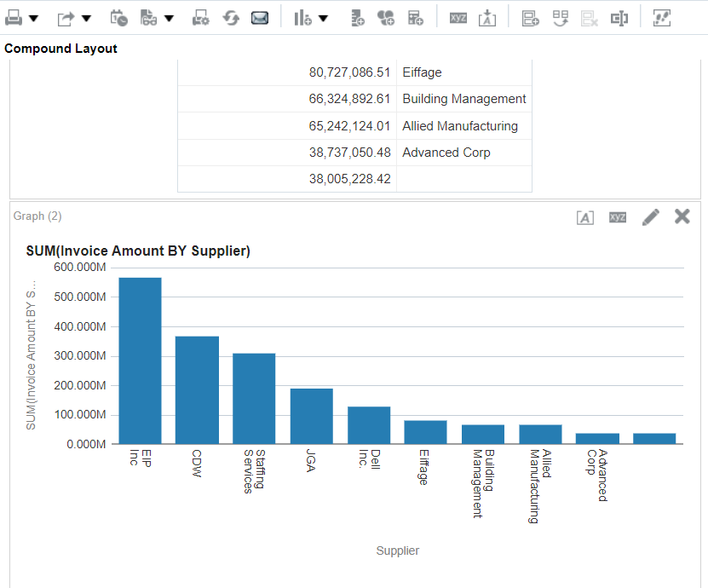Click the last toolbar icon with footprints

coord(662,18)
